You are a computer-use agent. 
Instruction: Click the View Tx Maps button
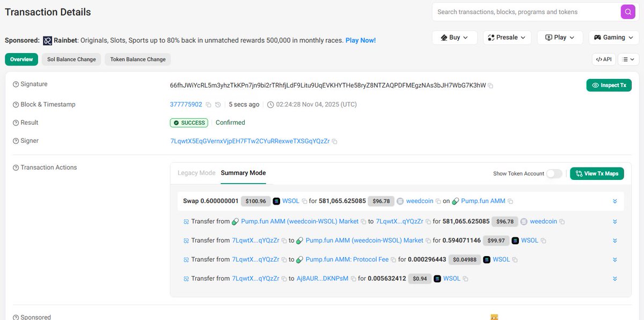(x=597, y=173)
